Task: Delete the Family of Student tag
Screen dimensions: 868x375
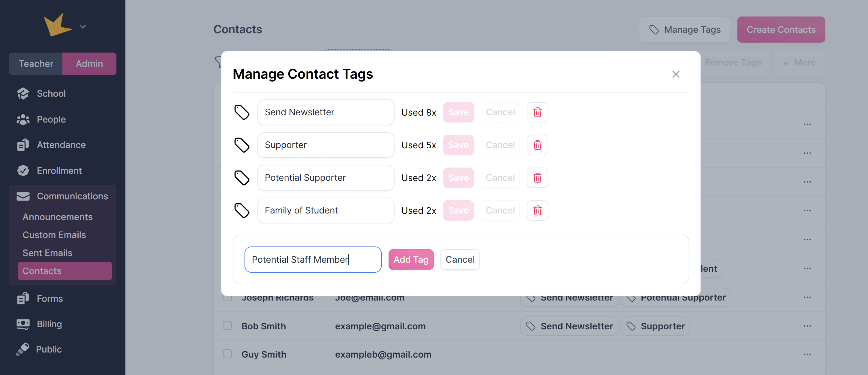Action: [x=537, y=210]
